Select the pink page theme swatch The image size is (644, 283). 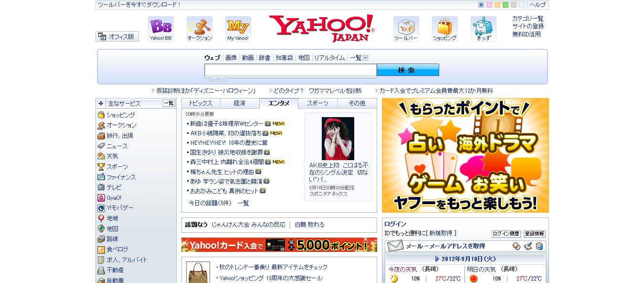489,5
